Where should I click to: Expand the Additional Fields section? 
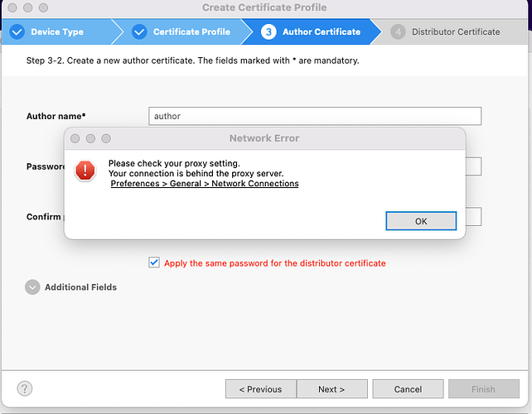pos(32,287)
